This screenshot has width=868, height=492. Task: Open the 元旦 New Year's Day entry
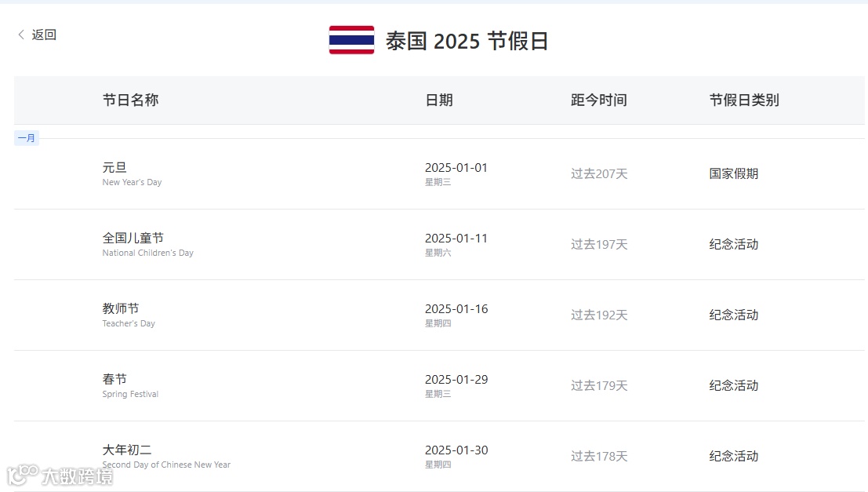point(114,167)
